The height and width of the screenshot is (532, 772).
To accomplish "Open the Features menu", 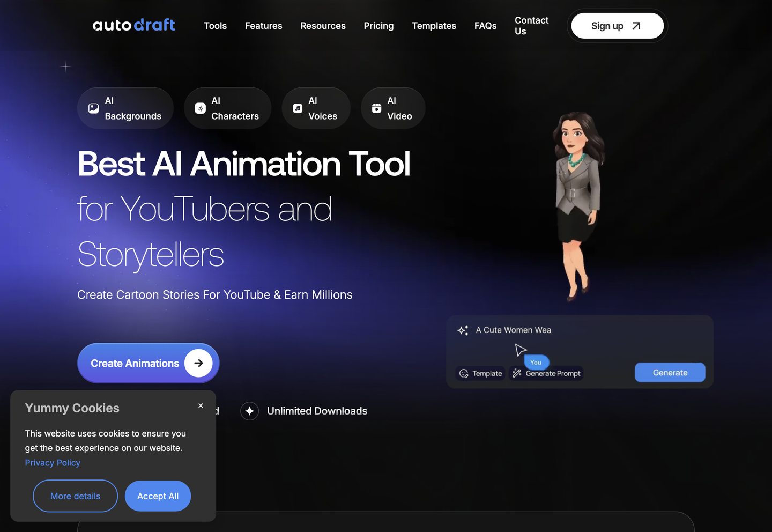I will coord(263,26).
